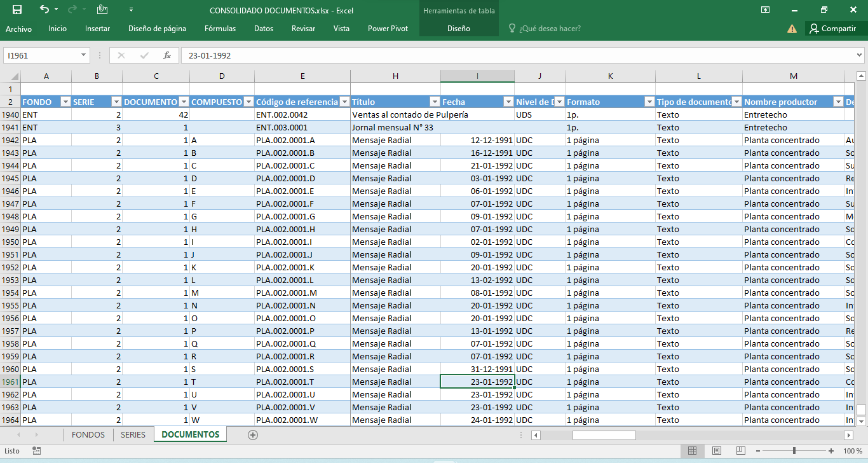Screen dimensions: 868x463
Task: Click the zoom in plus button
Action: (x=831, y=451)
